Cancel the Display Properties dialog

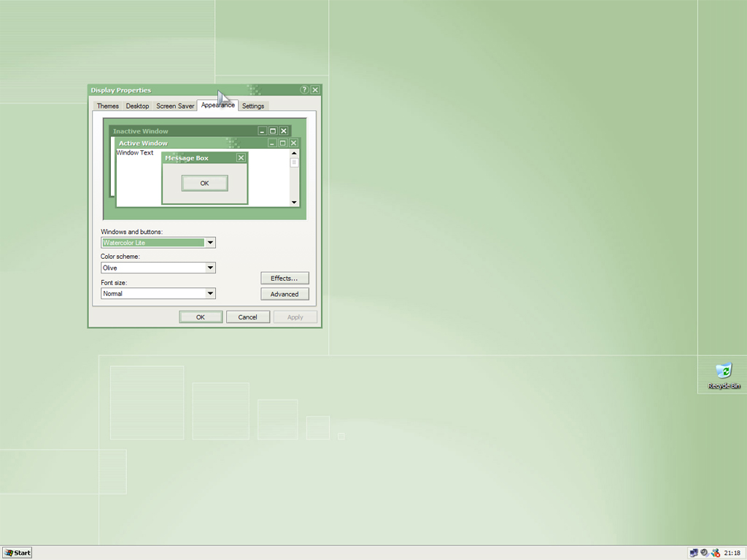pos(248,316)
